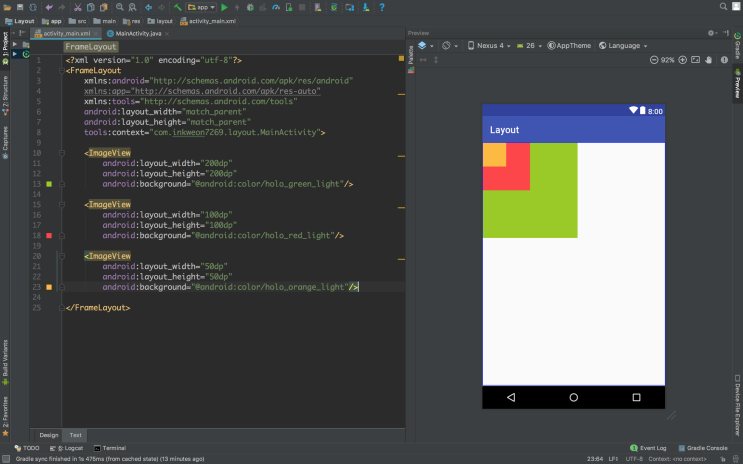Image resolution: width=743 pixels, height=464 pixels.
Task: Expand the Language dropdown in preview
Action: coord(622,46)
